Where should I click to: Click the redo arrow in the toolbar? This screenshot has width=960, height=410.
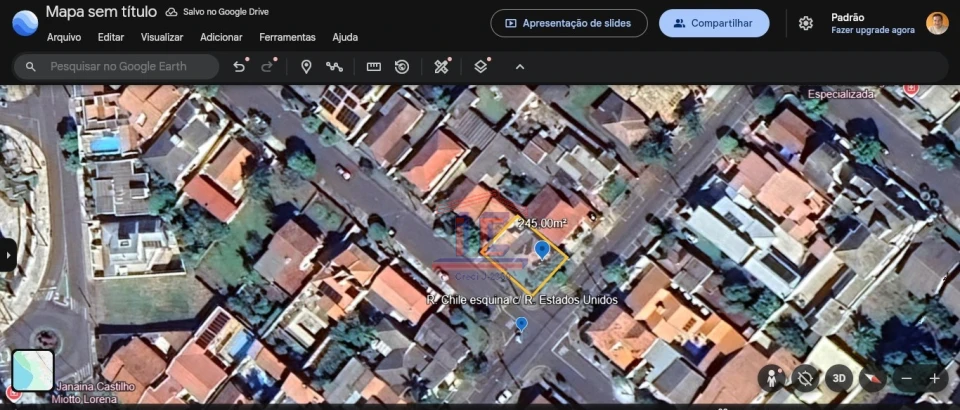(268, 67)
